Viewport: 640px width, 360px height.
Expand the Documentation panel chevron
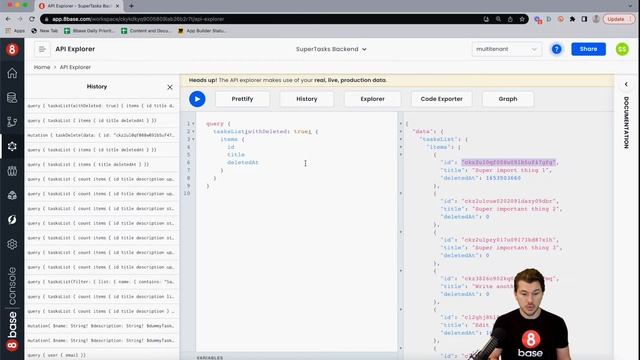pyautogui.click(x=626, y=84)
